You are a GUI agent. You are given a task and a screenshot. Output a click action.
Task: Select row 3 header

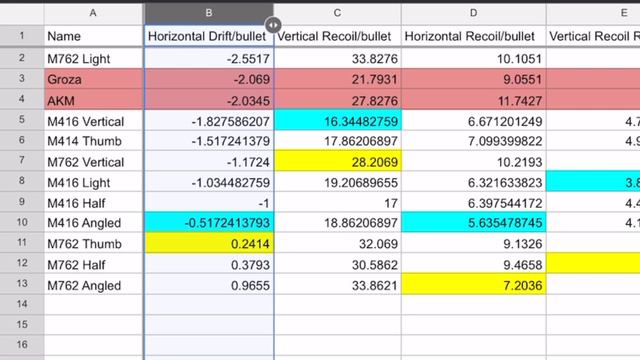click(x=22, y=79)
